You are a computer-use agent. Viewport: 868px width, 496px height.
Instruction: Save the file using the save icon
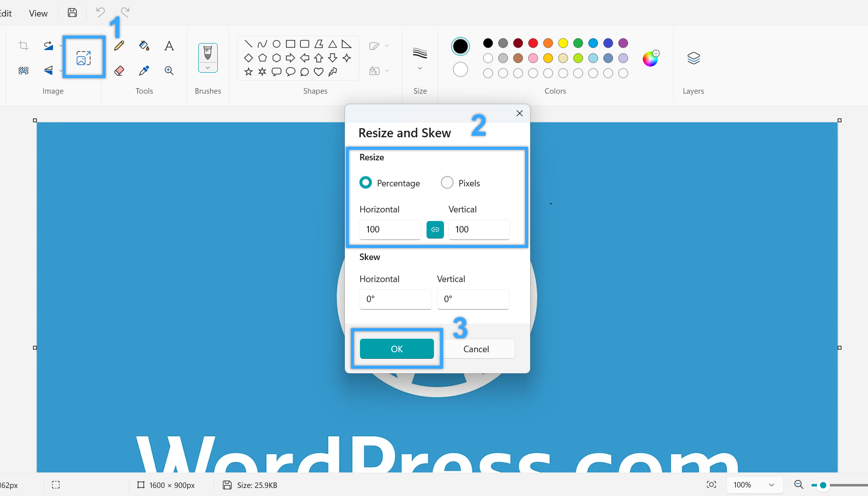(73, 13)
